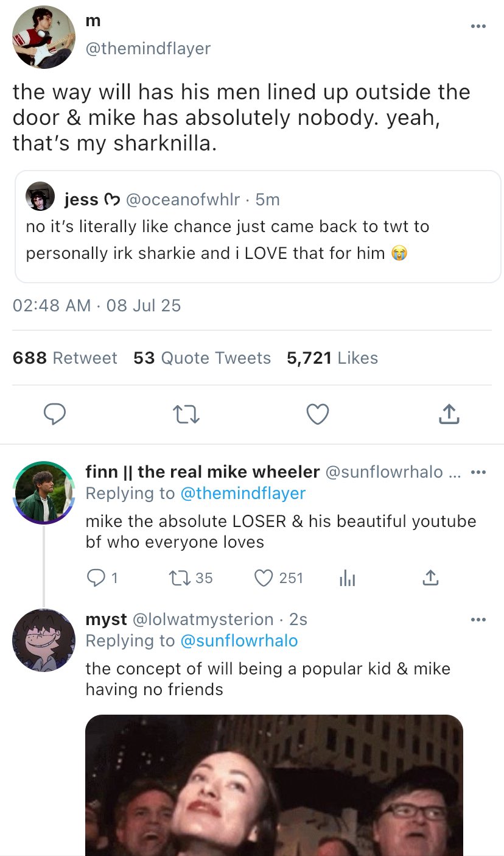Retweet the main tweet by themindflayer
Image resolution: width=504 pixels, height=856 pixels.
coord(186,415)
